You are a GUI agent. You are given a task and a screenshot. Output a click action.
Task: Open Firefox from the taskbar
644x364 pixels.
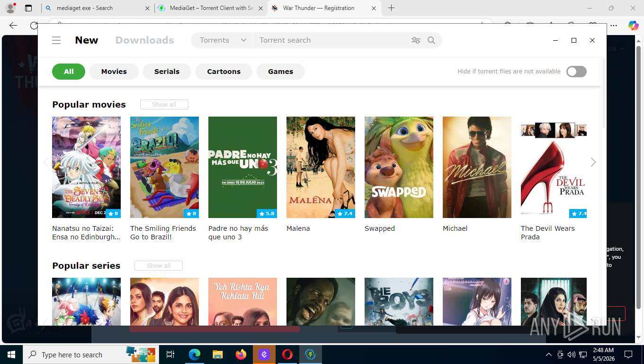coord(241,355)
